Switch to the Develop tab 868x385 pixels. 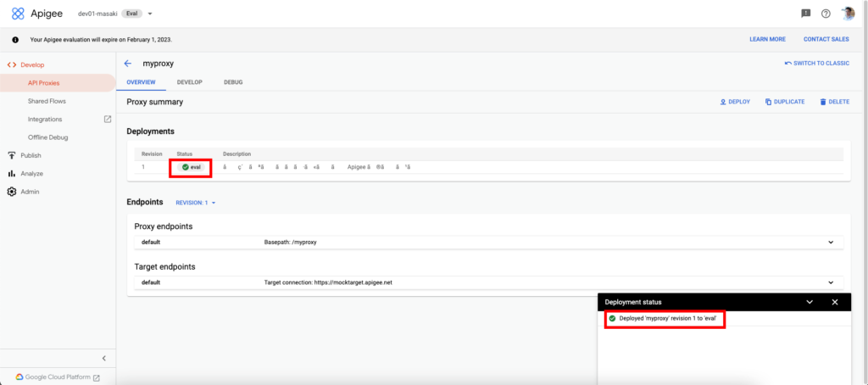pos(189,81)
